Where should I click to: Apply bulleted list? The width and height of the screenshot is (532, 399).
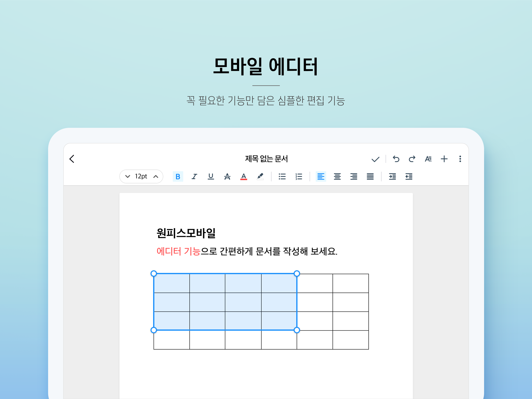tap(282, 177)
